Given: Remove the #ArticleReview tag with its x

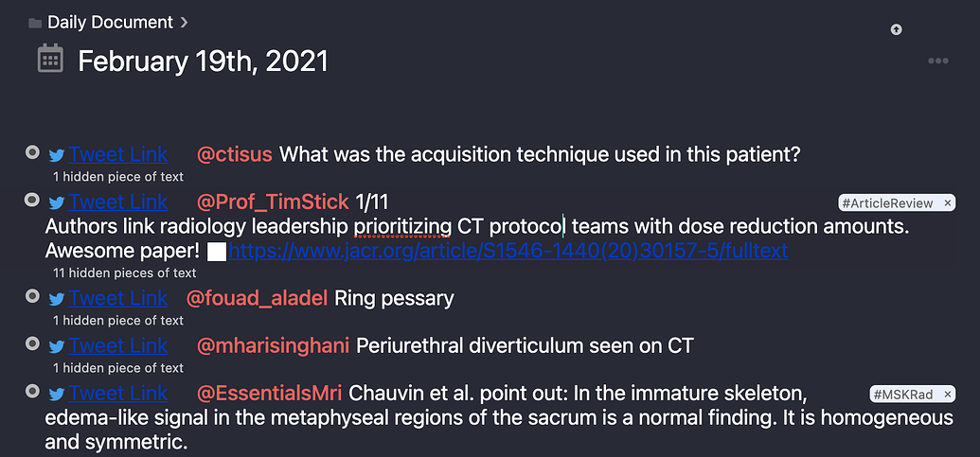Looking at the screenshot, I should (x=948, y=203).
